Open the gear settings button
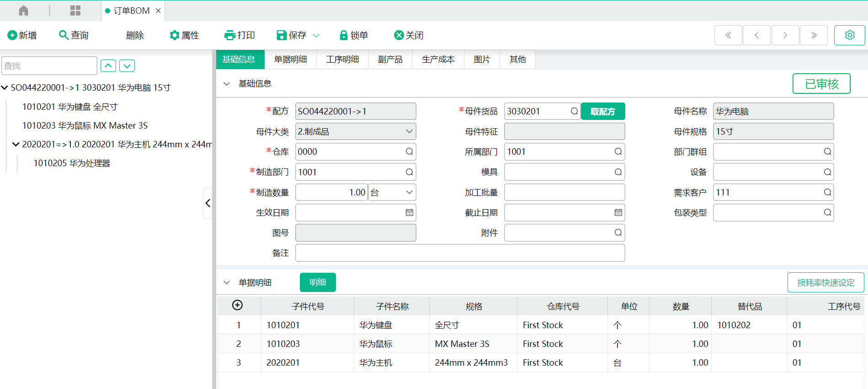This screenshot has height=389, width=868. [850, 35]
